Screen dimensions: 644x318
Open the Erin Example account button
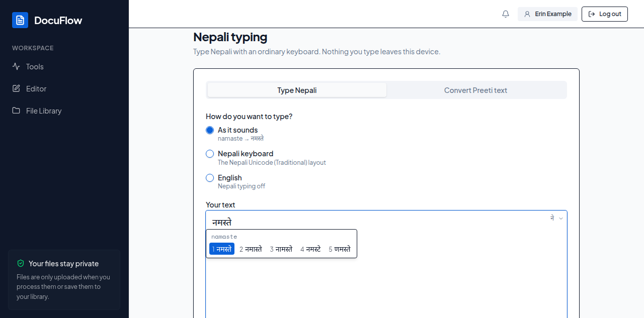coord(547,14)
